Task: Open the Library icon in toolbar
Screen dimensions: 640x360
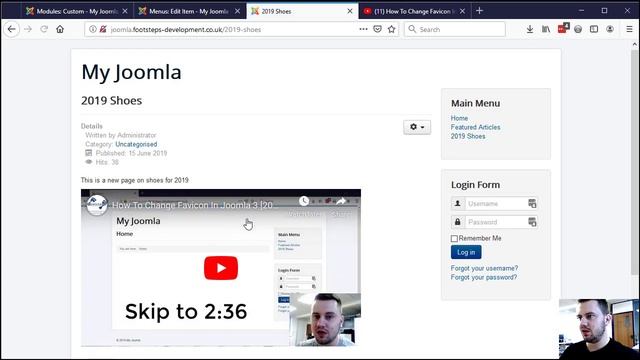Action: coord(546,29)
